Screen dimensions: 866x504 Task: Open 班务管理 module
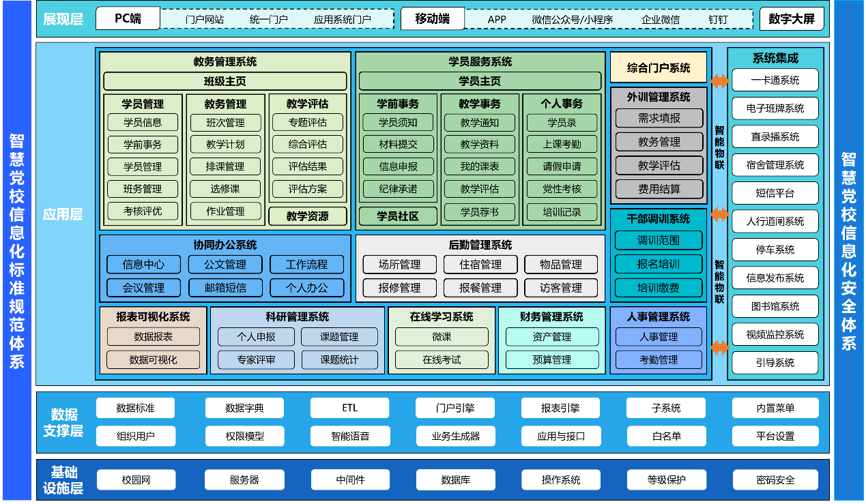point(143,189)
